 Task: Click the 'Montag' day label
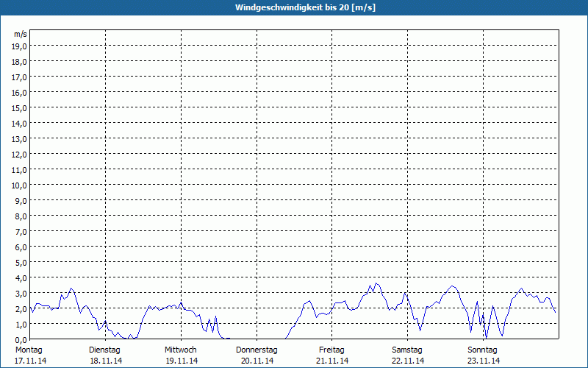[x=29, y=350]
